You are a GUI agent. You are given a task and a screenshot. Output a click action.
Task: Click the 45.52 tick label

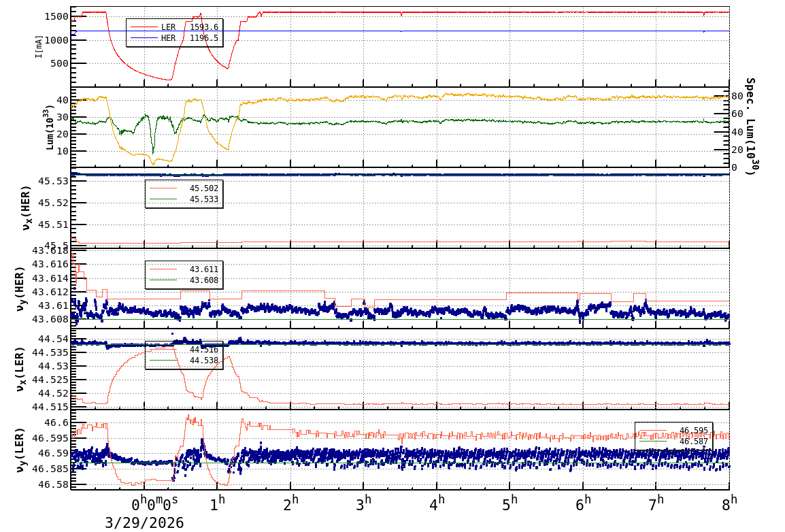(x=53, y=203)
